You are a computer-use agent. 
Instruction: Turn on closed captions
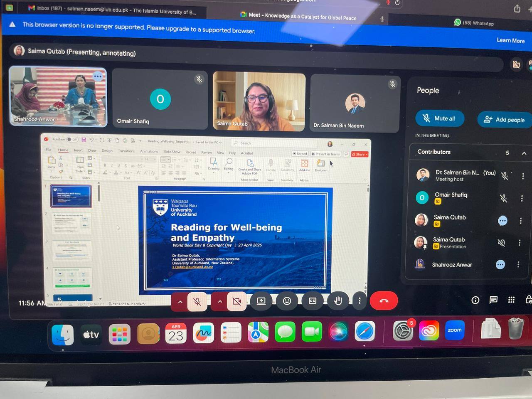pos(313,301)
